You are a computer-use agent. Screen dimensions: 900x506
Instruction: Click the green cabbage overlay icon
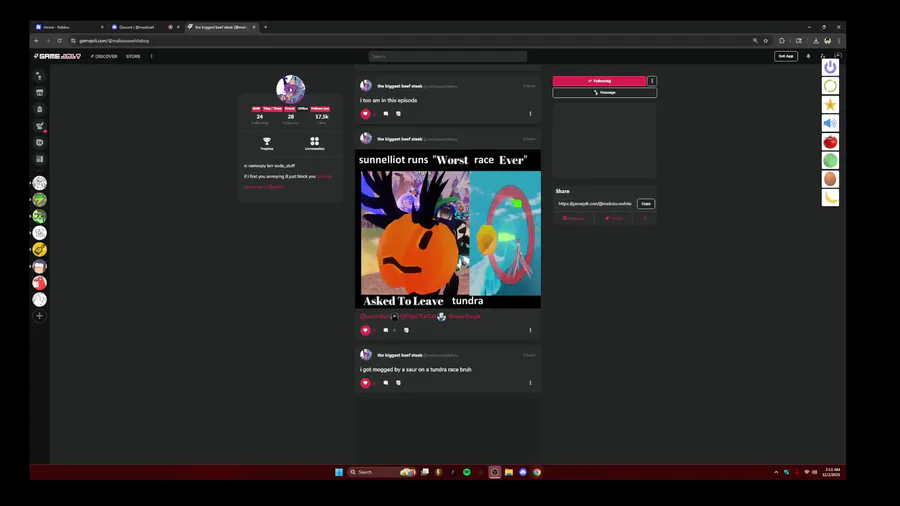click(830, 161)
